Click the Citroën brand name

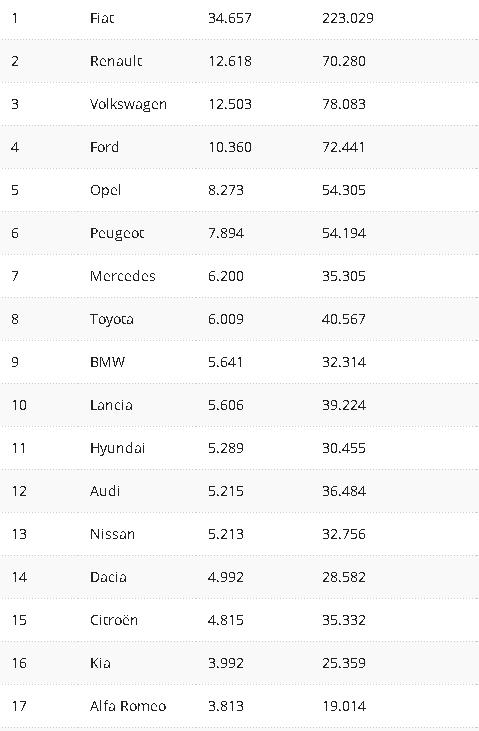point(114,620)
